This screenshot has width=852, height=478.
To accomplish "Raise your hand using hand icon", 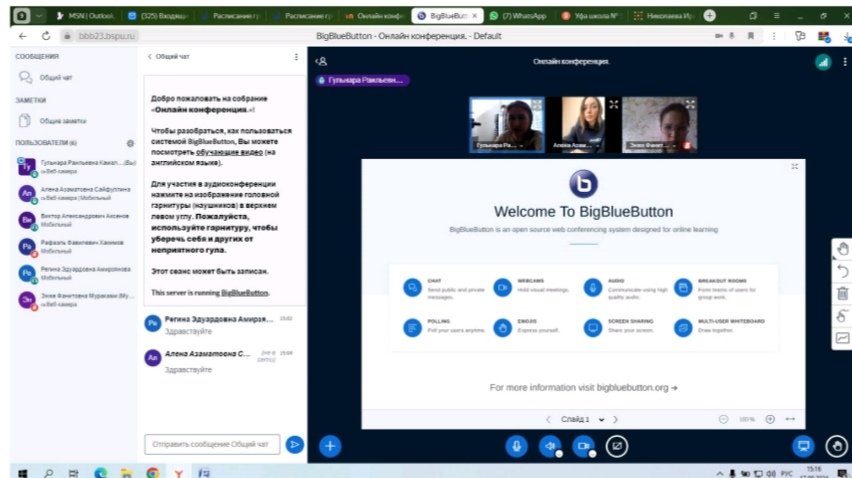I will tap(837, 446).
